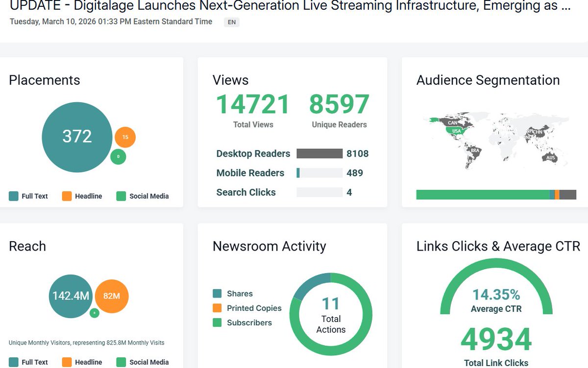Click the gray audience segmentation bar segment
Viewport: 588px width, 368px height.
[x=567, y=195]
